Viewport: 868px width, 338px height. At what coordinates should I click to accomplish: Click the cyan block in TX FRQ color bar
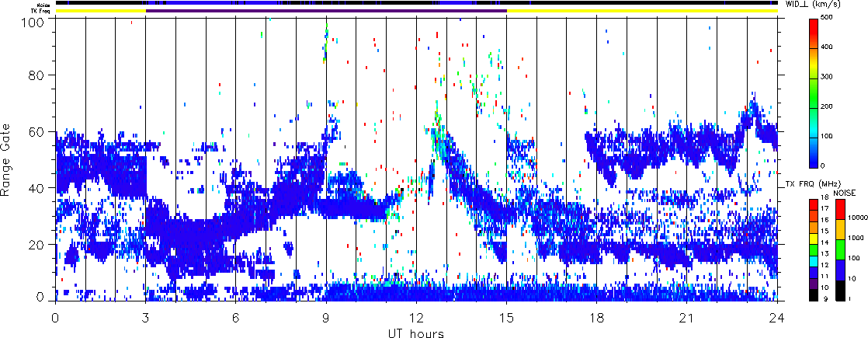[813, 262]
